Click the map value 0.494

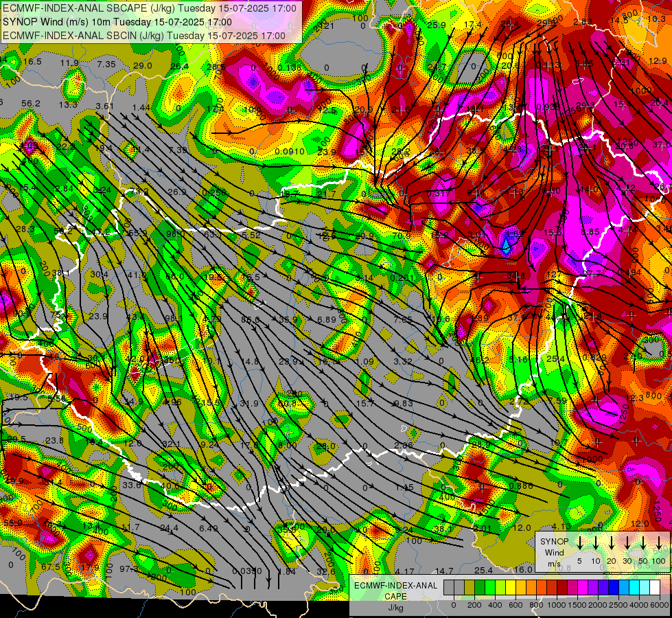[x=629, y=273]
